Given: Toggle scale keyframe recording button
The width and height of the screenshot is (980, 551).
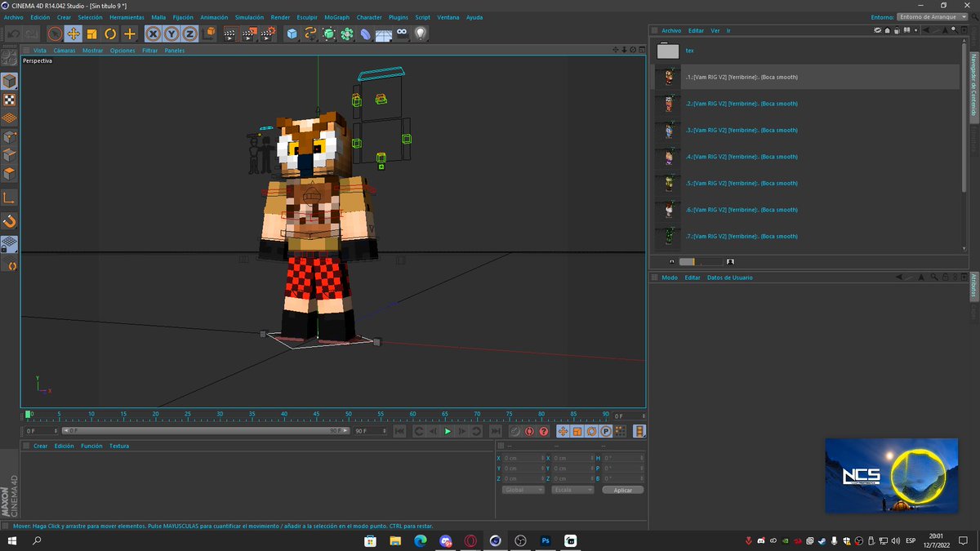Looking at the screenshot, I should (577, 431).
